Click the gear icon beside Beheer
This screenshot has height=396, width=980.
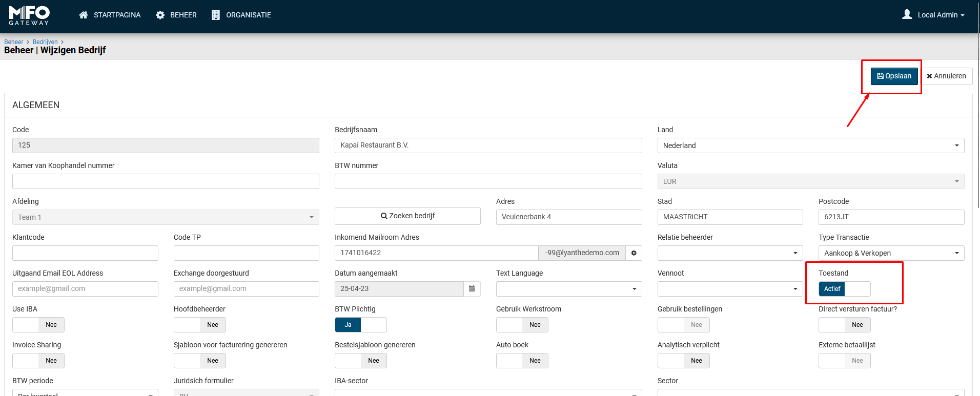(160, 15)
